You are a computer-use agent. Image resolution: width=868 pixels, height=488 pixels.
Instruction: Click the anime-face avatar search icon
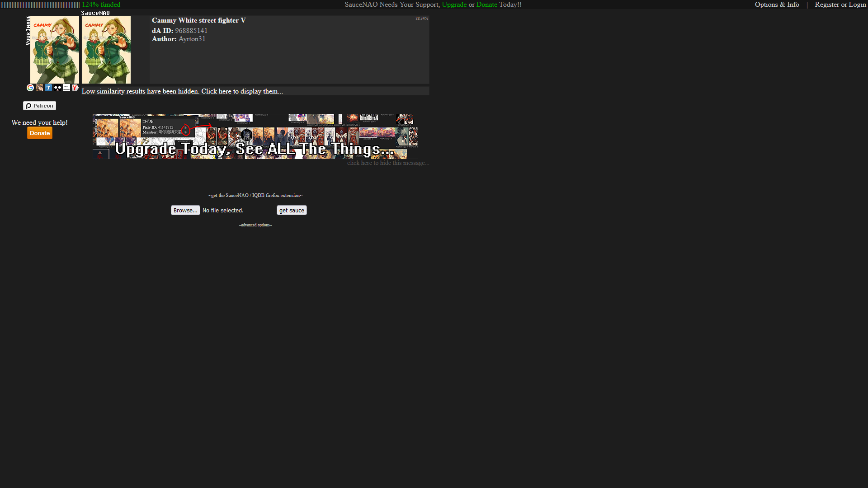pos(39,88)
